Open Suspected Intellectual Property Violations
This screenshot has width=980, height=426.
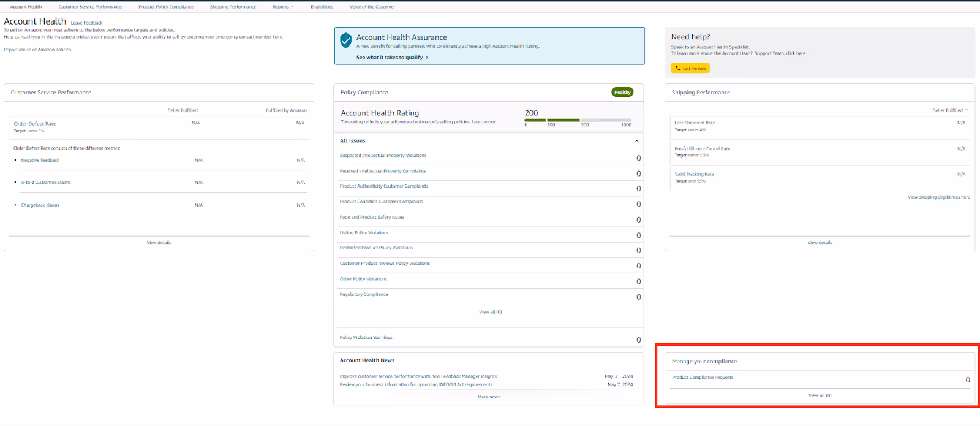tap(383, 156)
